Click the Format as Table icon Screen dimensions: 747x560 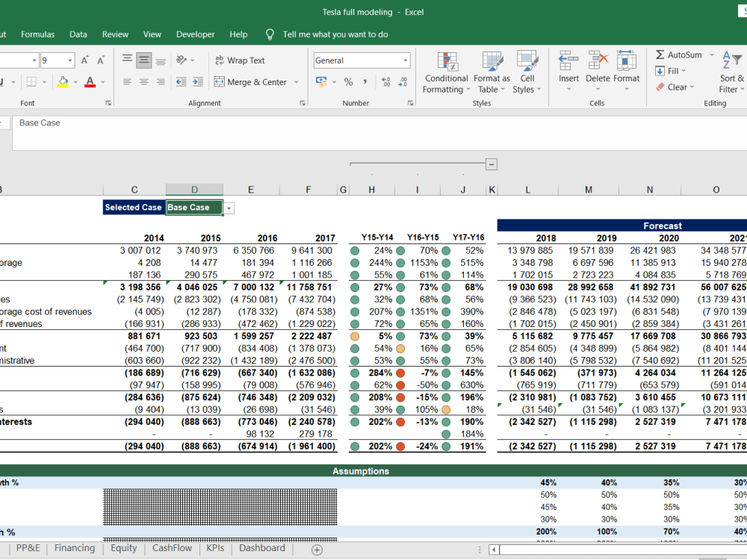point(492,72)
